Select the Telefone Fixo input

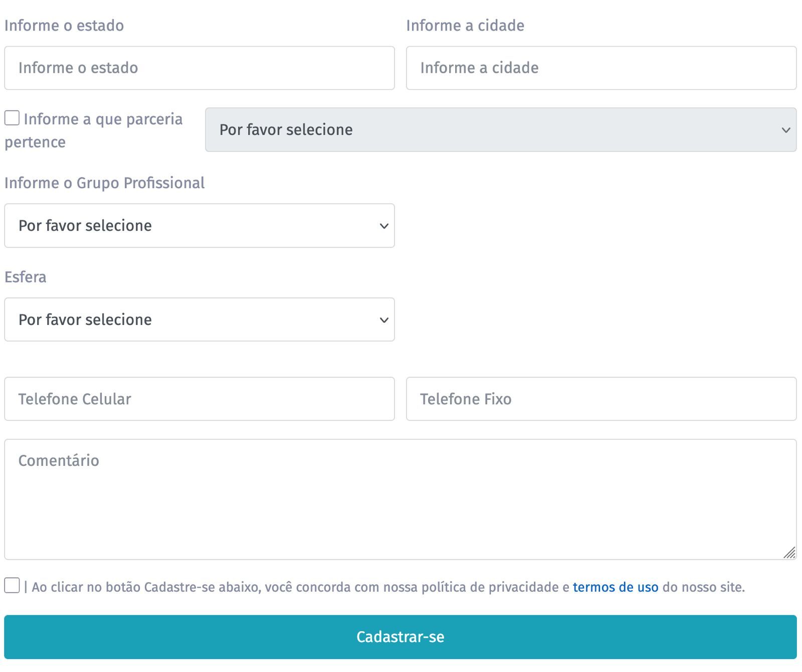601,399
